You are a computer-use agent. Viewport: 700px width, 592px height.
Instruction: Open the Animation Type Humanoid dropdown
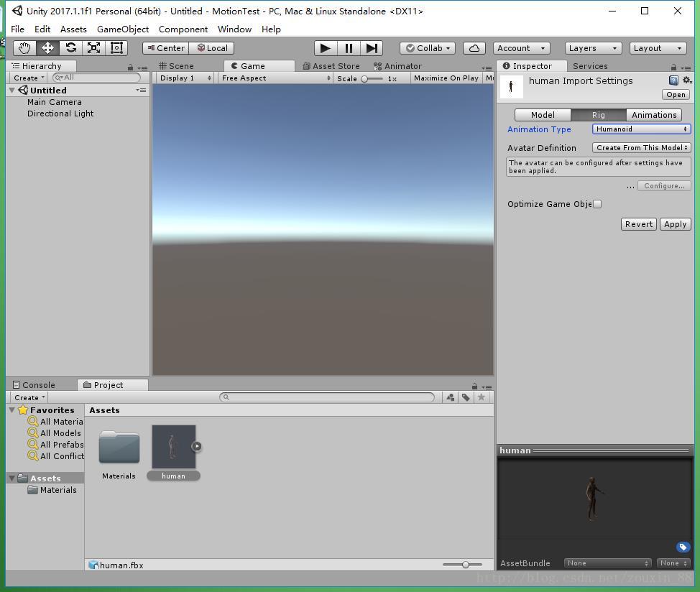tap(642, 129)
